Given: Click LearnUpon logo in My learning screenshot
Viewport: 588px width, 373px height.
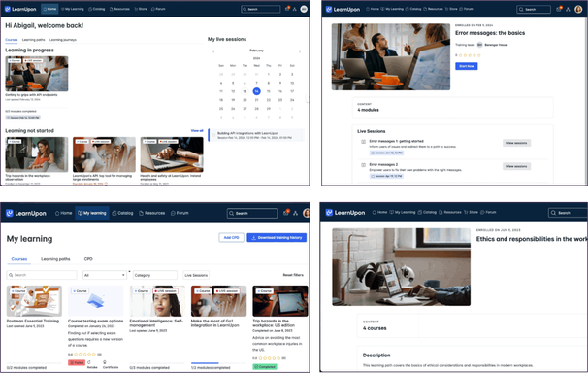Looking at the screenshot, I should (26, 213).
